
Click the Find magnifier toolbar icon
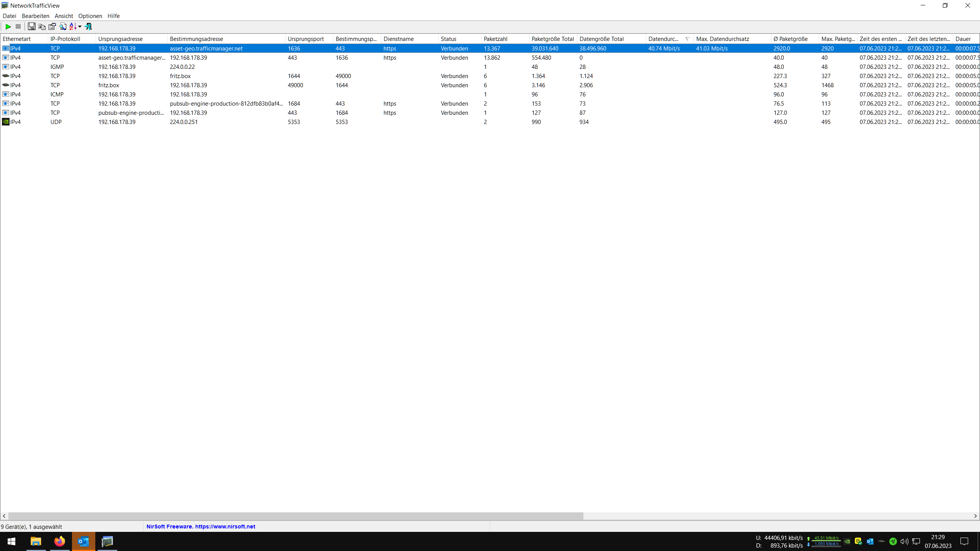(63, 26)
